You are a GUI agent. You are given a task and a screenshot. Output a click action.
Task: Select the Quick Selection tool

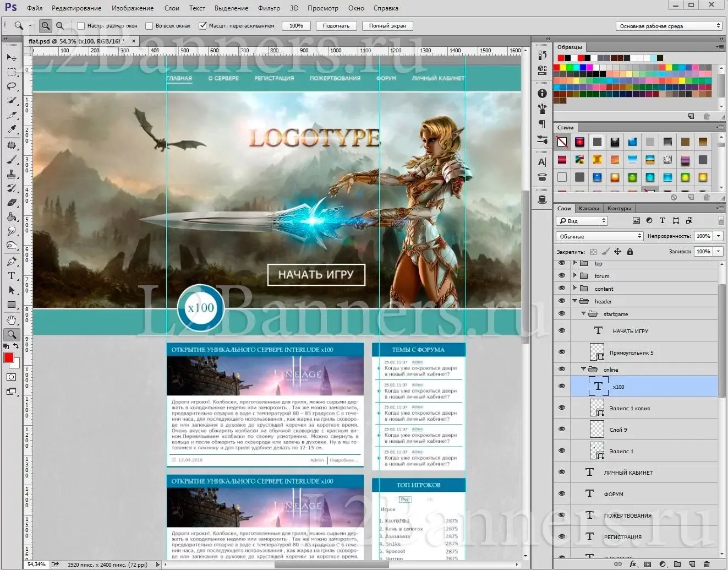click(12, 101)
